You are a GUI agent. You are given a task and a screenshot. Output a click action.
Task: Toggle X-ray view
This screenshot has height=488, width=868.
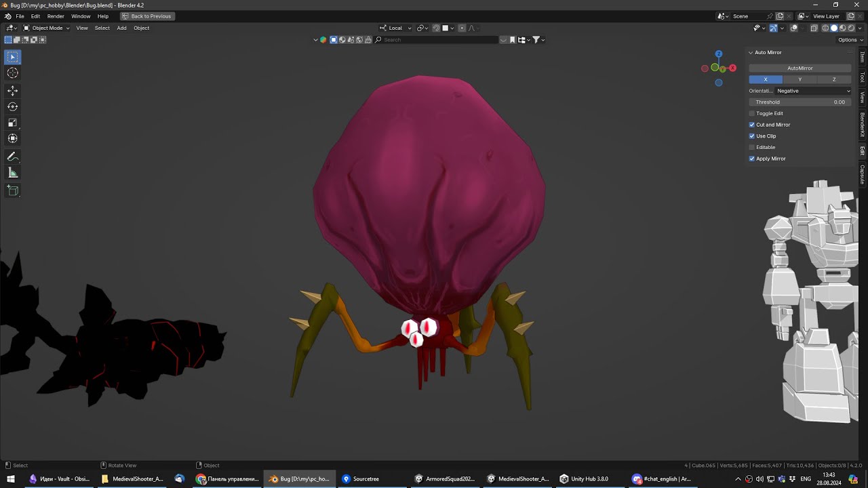[x=814, y=28]
